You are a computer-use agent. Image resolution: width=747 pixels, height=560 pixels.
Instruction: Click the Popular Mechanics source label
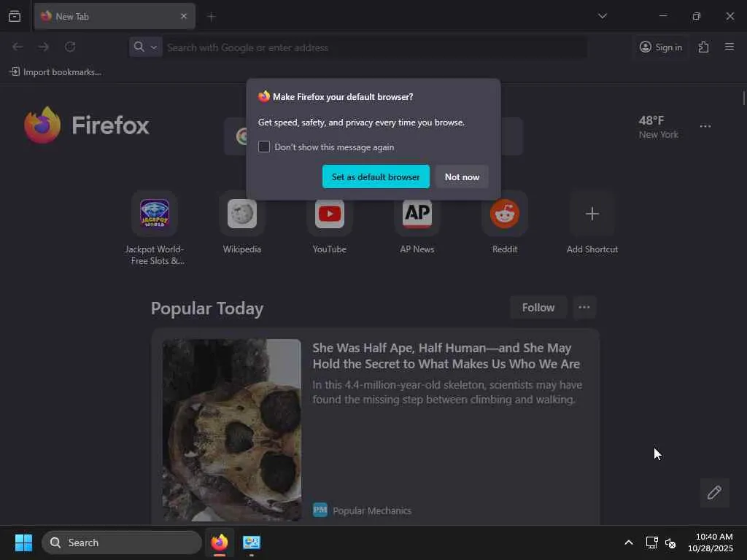pos(371,510)
